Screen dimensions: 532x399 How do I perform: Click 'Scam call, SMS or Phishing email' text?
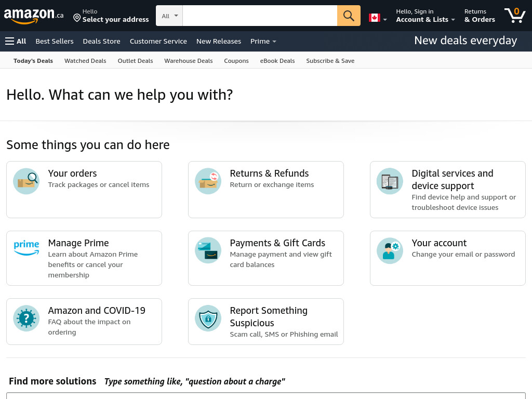284,334
